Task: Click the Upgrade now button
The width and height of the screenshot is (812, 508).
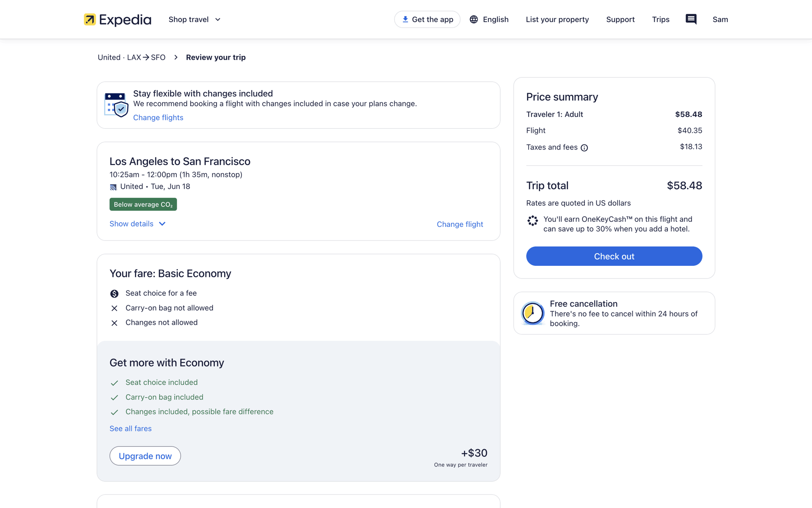Action: [145, 456]
